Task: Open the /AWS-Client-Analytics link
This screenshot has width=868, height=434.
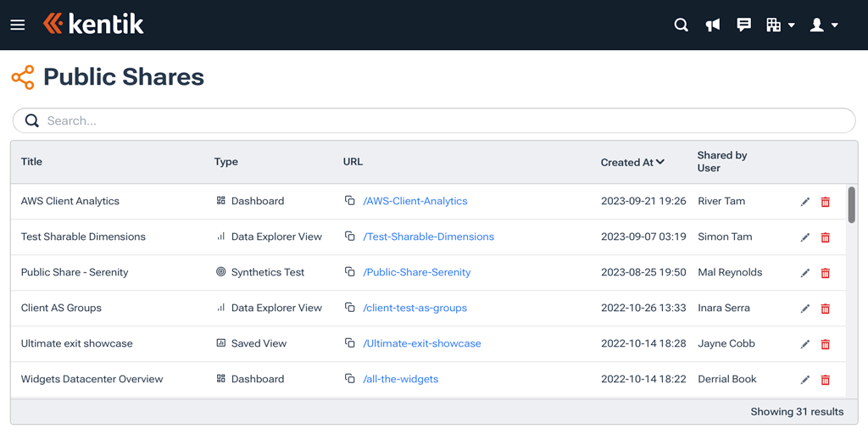Action: pyautogui.click(x=415, y=201)
